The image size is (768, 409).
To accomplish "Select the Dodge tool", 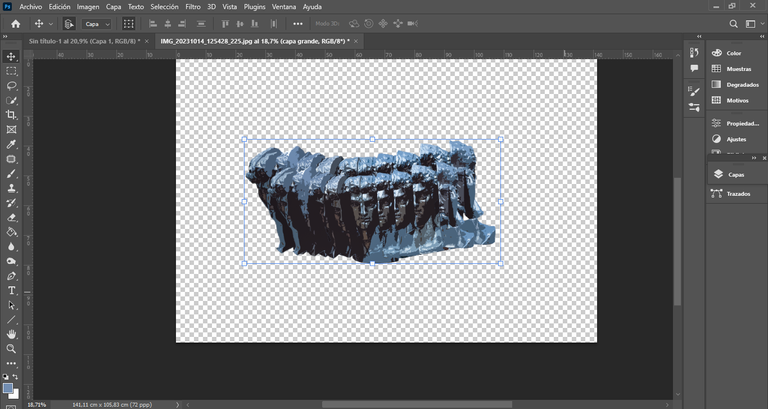I will pos(11,262).
